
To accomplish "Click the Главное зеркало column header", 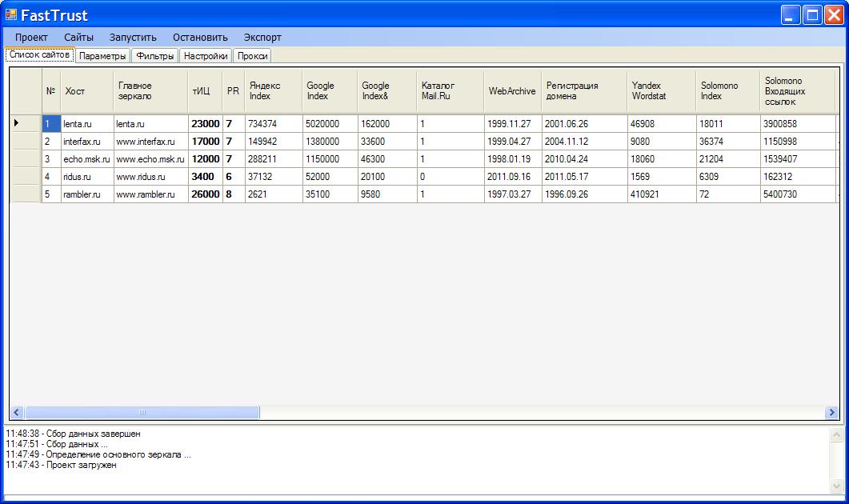I will click(x=151, y=91).
